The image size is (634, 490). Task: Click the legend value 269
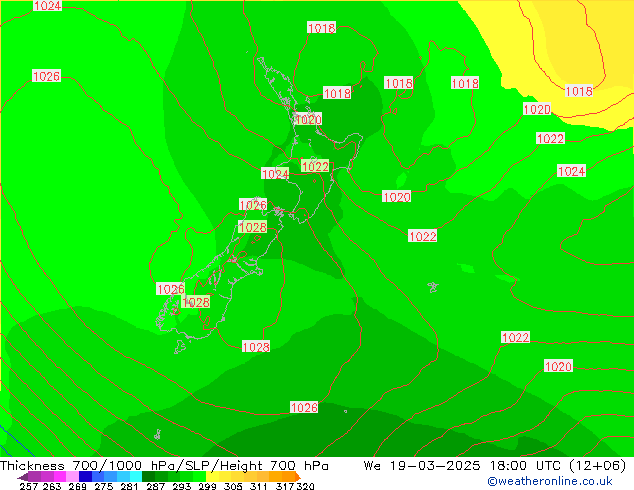77,486
